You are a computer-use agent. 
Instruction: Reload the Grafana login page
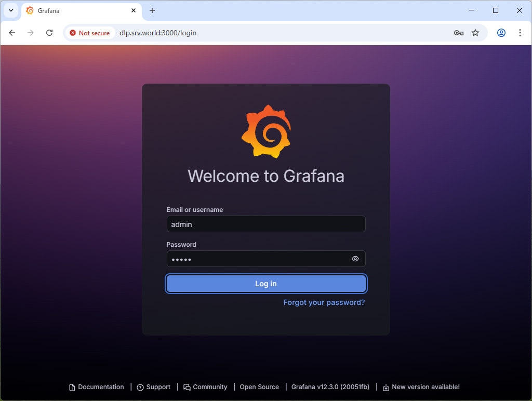pos(49,33)
